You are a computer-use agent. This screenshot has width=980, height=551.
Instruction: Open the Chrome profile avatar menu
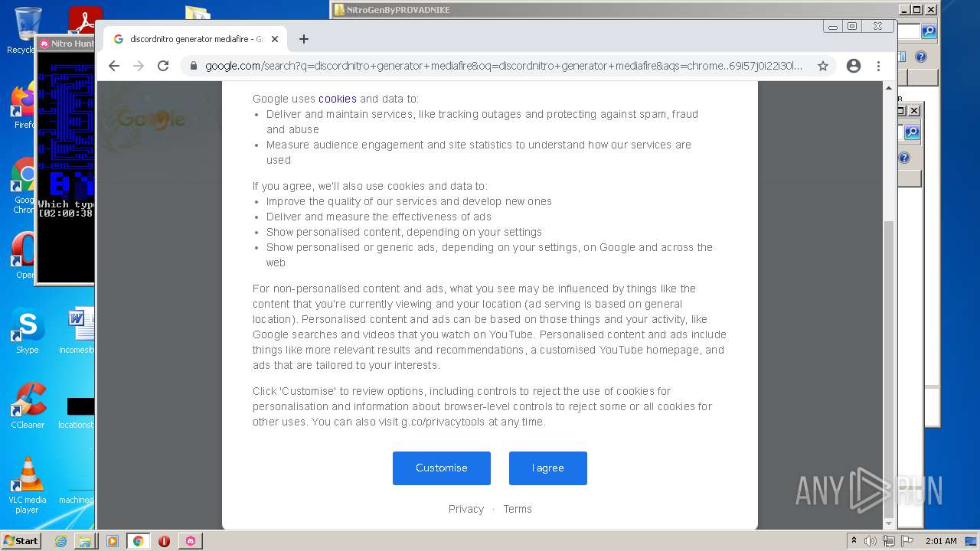(x=854, y=66)
